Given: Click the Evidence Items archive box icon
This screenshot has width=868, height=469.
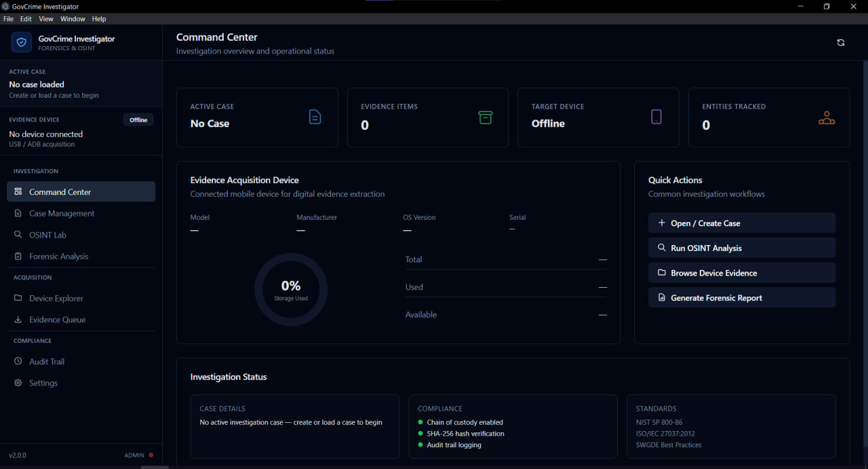Looking at the screenshot, I should (486, 117).
